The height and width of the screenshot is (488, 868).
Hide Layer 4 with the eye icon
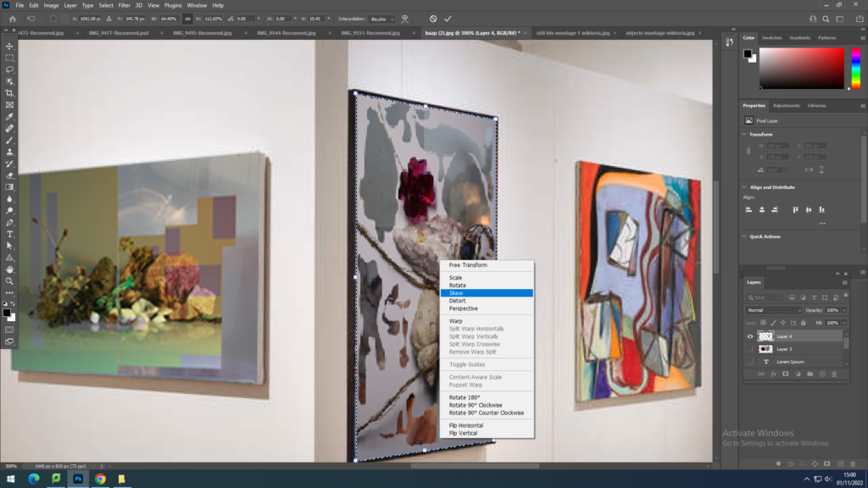[750, 336]
